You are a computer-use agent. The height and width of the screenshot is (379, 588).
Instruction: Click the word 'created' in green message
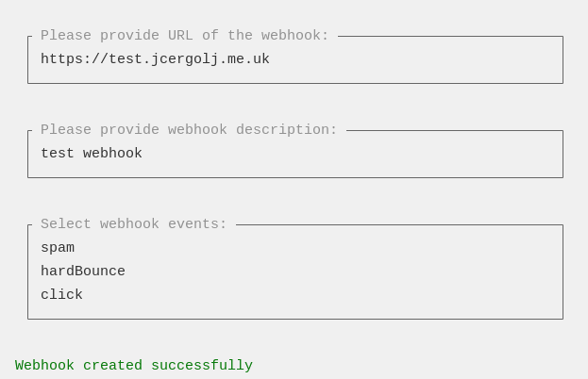pos(112,366)
